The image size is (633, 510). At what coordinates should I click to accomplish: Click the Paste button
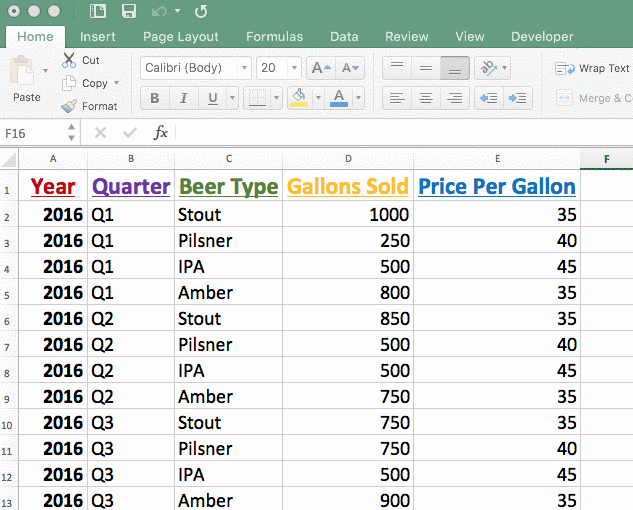25,80
